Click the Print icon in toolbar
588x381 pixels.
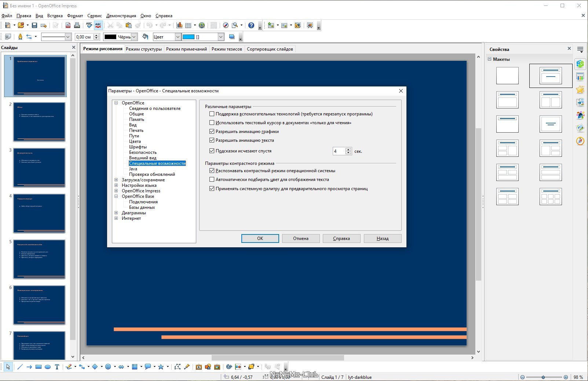[77, 25]
